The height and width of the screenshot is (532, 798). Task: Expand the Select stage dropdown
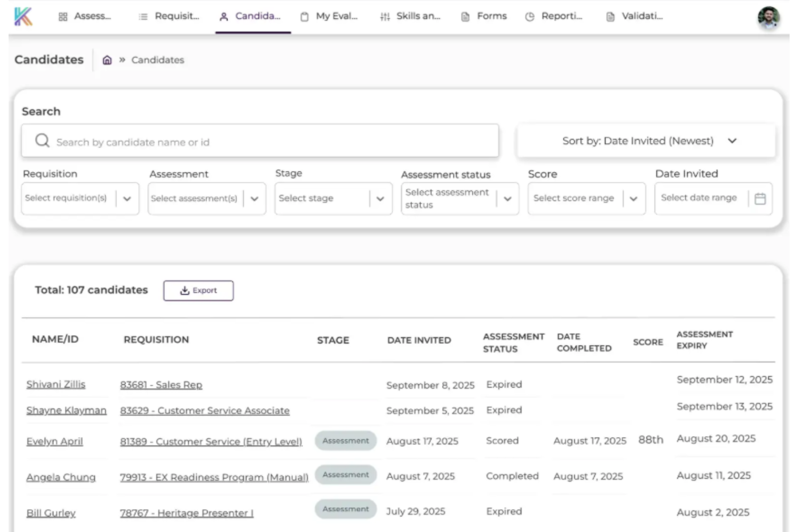tap(379, 198)
